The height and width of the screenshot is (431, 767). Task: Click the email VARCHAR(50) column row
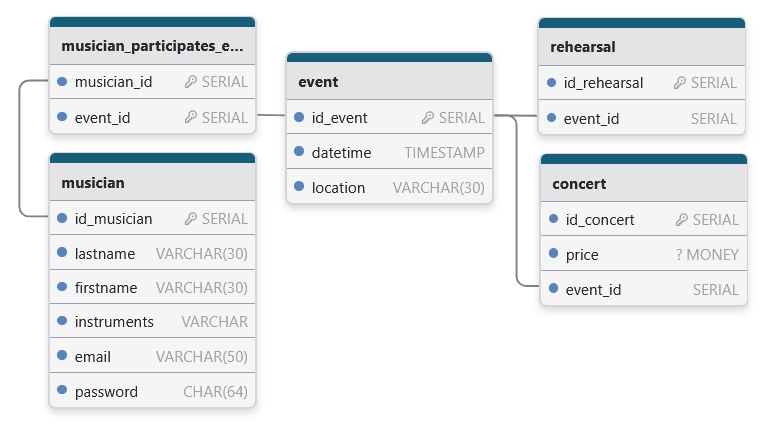pyautogui.click(x=152, y=357)
